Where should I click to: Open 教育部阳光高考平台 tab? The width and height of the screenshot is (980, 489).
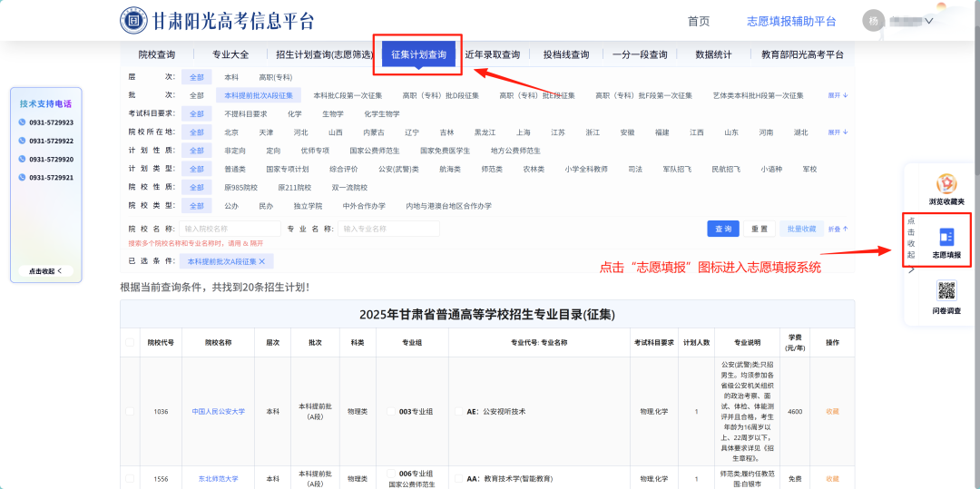click(802, 54)
